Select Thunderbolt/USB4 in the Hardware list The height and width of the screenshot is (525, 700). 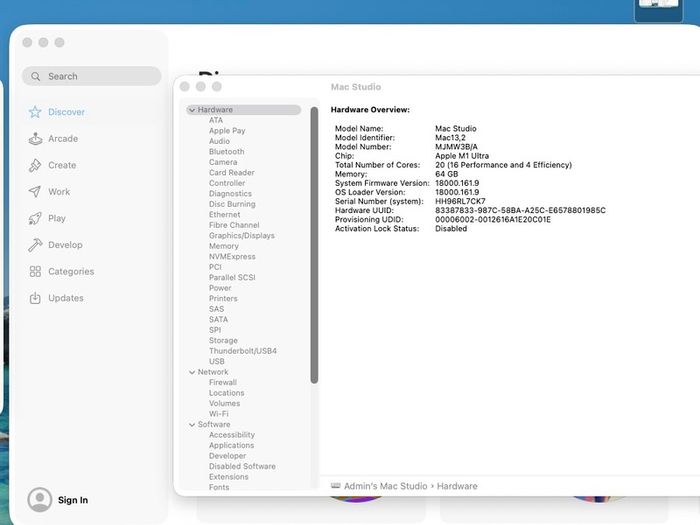243,351
